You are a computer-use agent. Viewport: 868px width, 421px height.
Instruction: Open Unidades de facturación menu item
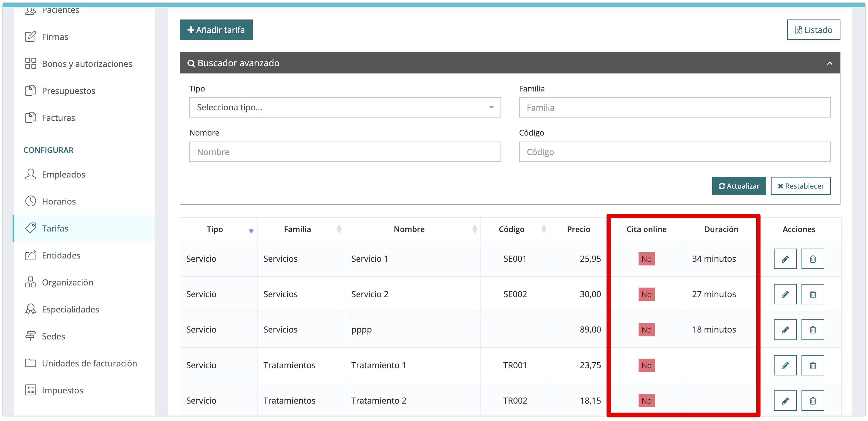(x=89, y=363)
